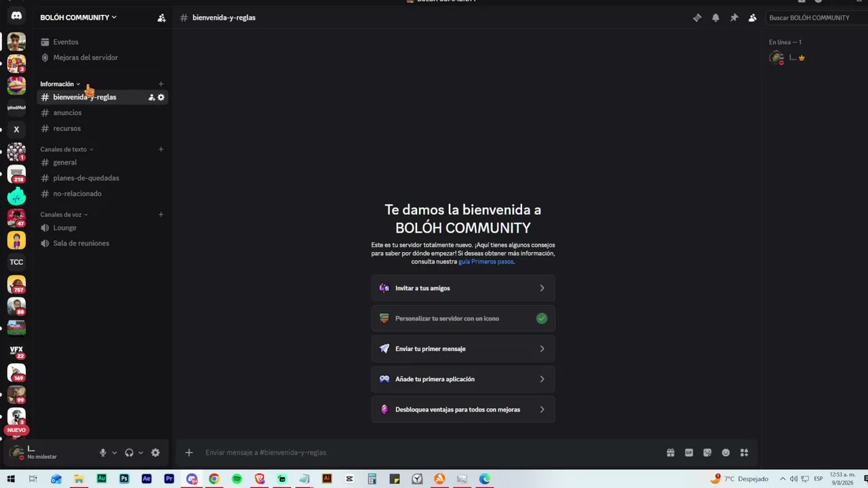The image size is (868, 488).
Task: Open Google Chrome from the taskbar
Action: coord(214,479)
